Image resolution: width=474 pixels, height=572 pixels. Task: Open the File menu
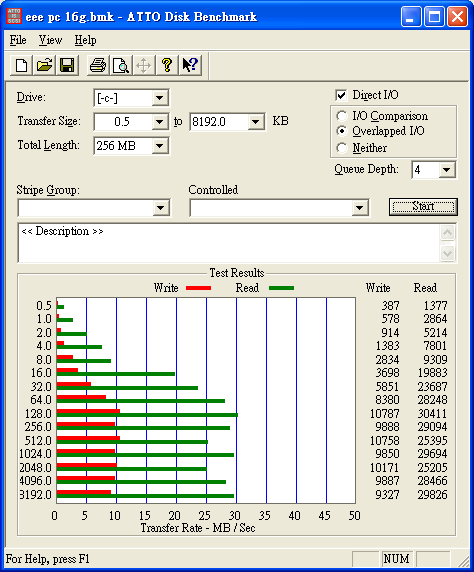(x=18, y=40)
